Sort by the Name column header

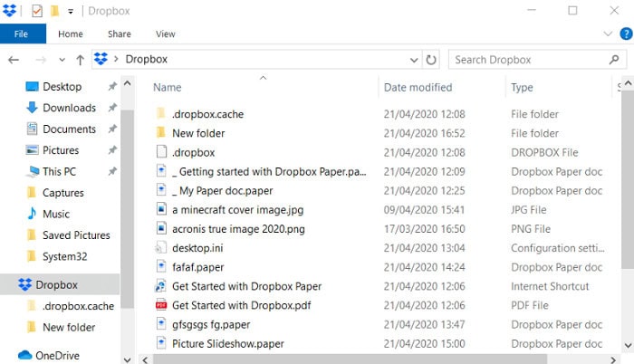click(x=167, y=87)
